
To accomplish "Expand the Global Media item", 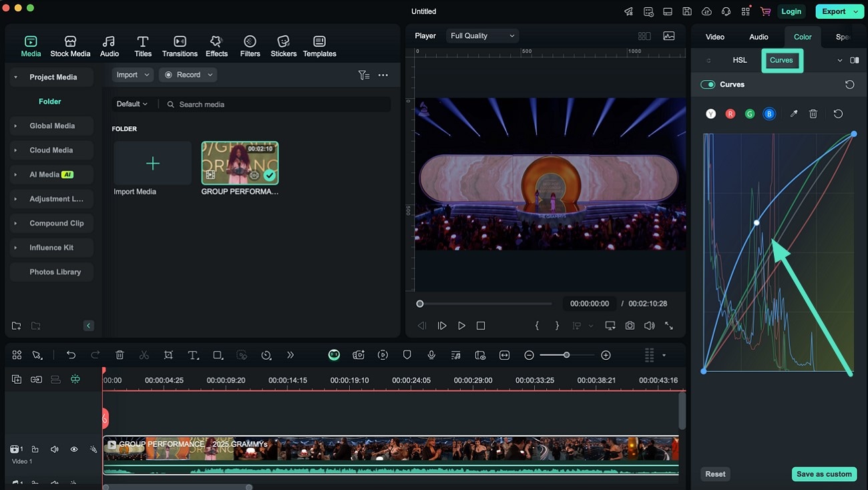I will click(x=16, y=126).
